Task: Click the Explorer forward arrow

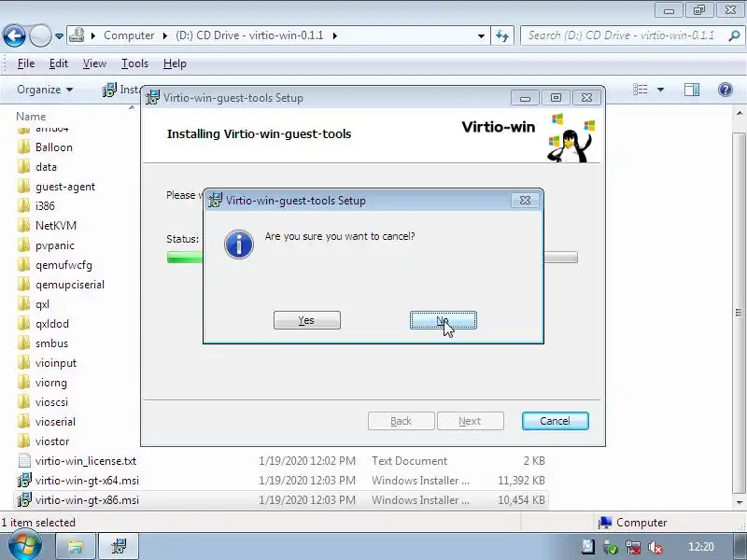Action: coord(40,35)
